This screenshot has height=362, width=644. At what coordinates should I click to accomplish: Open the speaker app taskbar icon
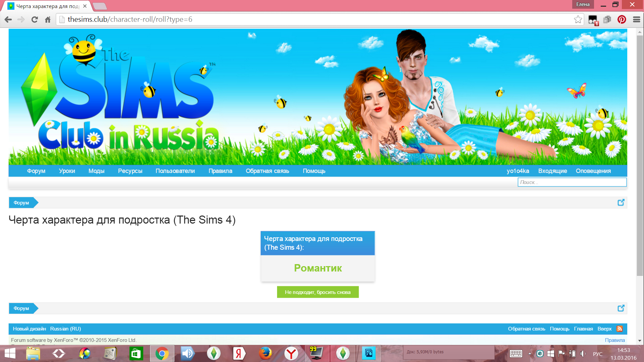(187, 353)
